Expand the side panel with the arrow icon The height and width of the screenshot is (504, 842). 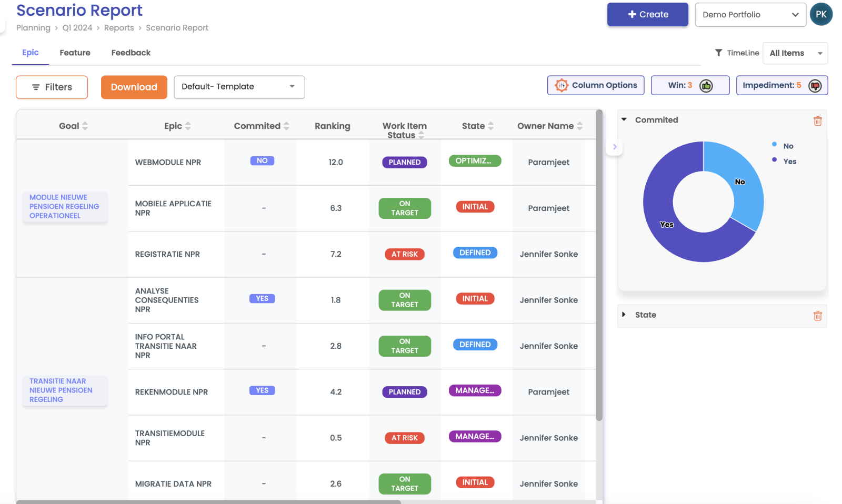pyautogui.click(x=614, y=147)
